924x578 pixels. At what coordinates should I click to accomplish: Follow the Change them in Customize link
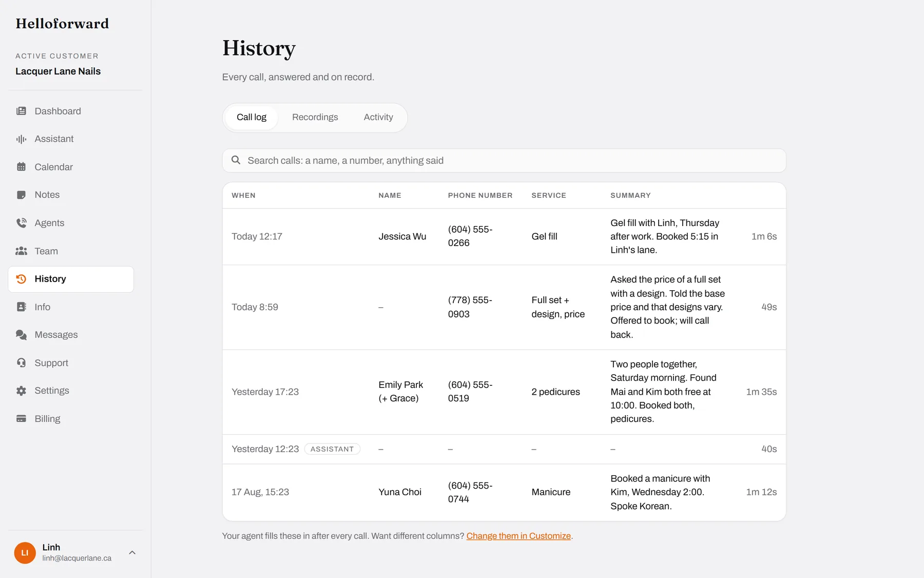[x=518, y=536]
